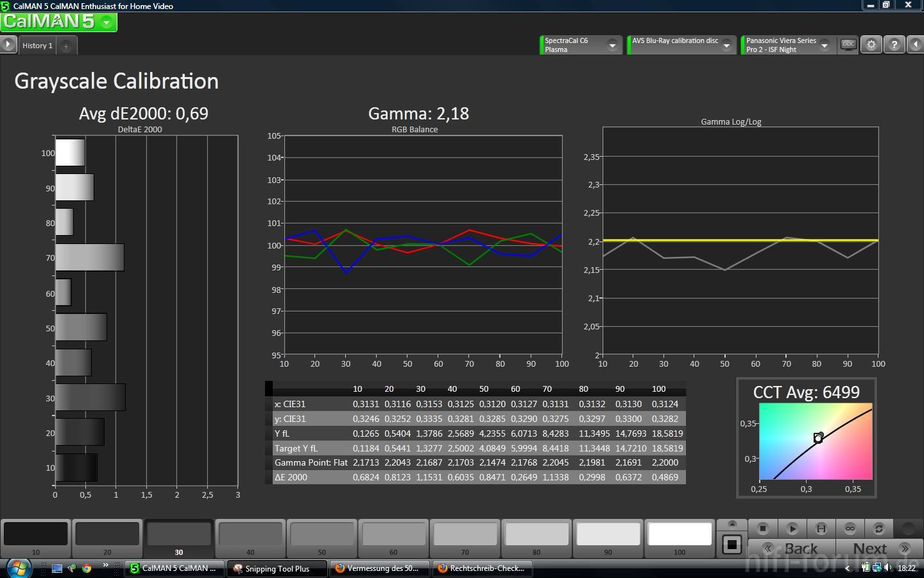The height and width of the screenshot is (578, 924).
Task: Expand the workflow panel play arrow
Action: 8,45
